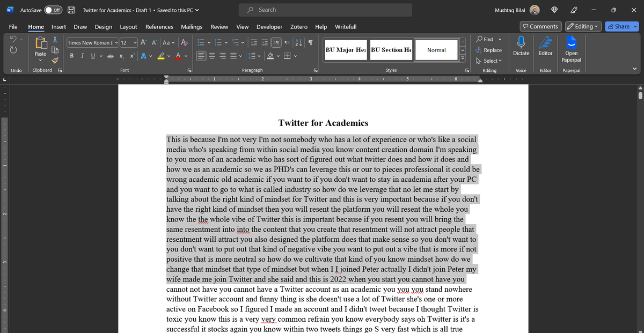Apply the Normal style
This screenshot has width=644, height=333.
pos(436,50)
